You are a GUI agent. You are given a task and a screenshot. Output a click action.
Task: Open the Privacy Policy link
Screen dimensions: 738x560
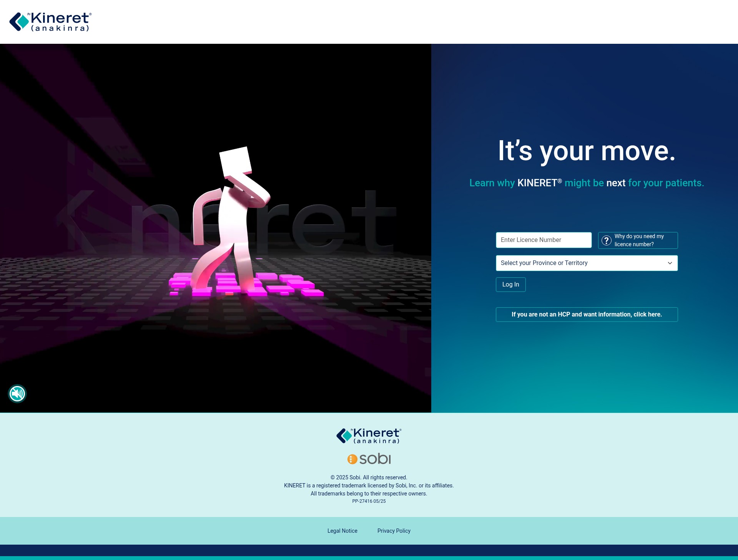(x=394, y=531)
